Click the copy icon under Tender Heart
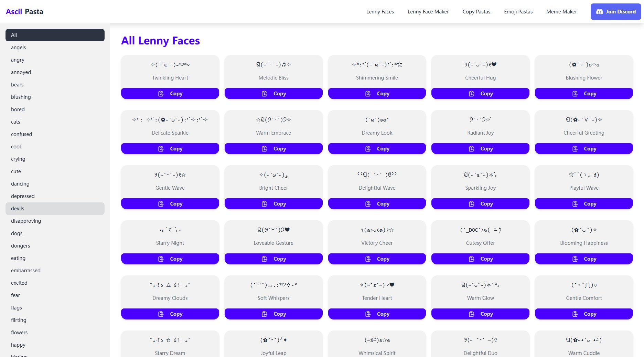The height and width of the screenshot is (357, 644). point(368,314)
